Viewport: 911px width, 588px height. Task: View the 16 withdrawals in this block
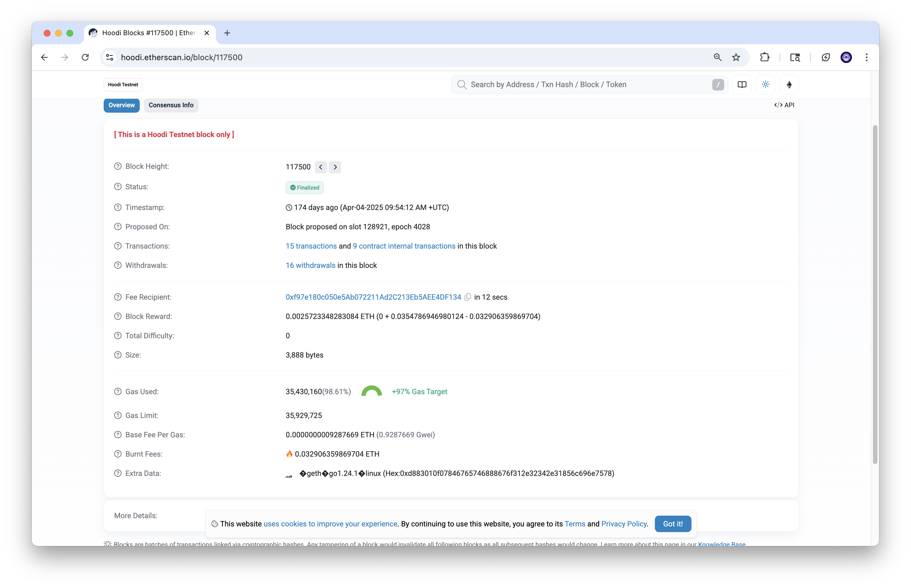pyautogui.click(x=310, y=265)
